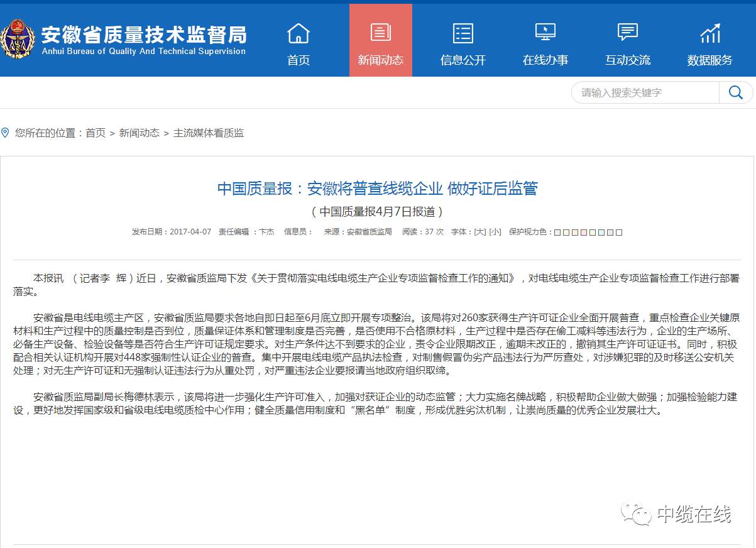The image size is (756, 548).
Task: Click the magnifier search button
Action: click(x=736, y=92)
